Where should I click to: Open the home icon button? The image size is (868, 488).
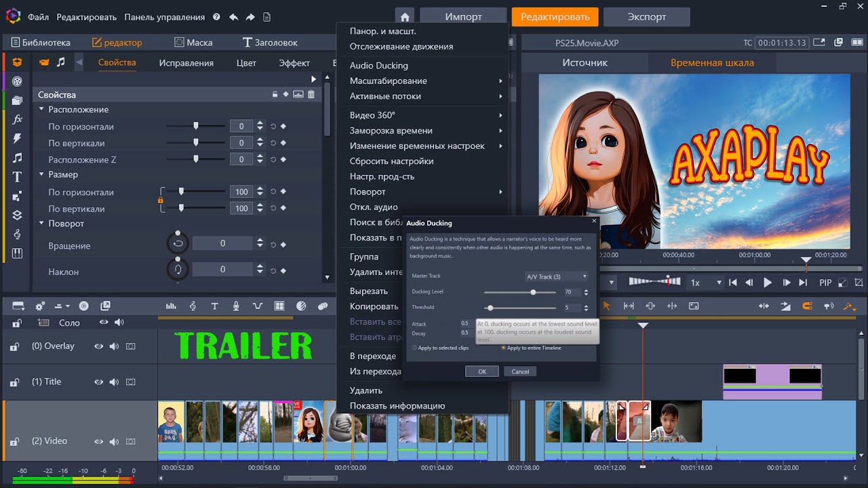[405, 17]
